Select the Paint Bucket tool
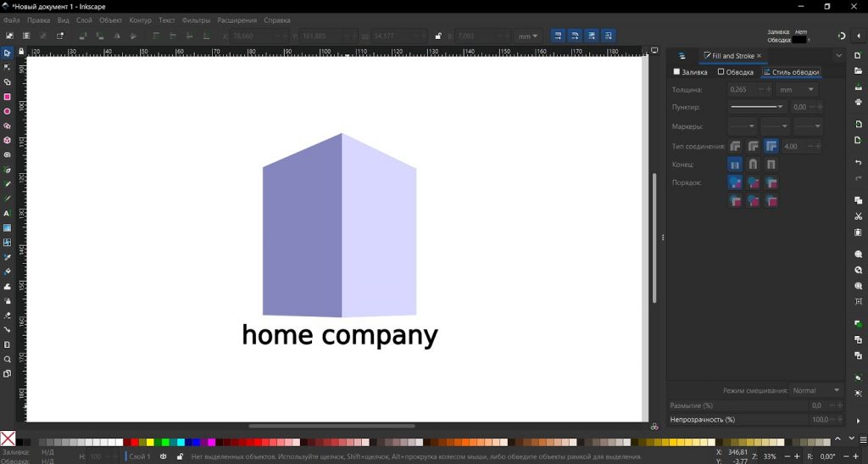 tap(7, 271)
